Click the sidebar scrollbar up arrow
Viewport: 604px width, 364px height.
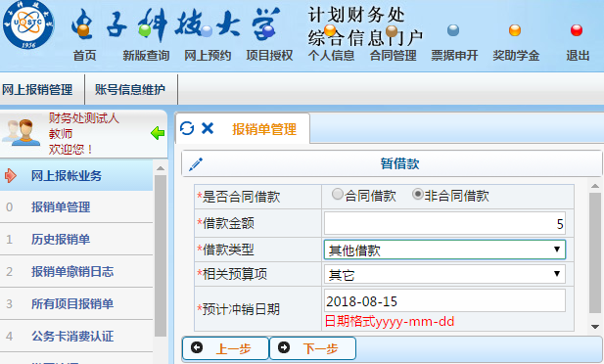(x=161, y=168)
